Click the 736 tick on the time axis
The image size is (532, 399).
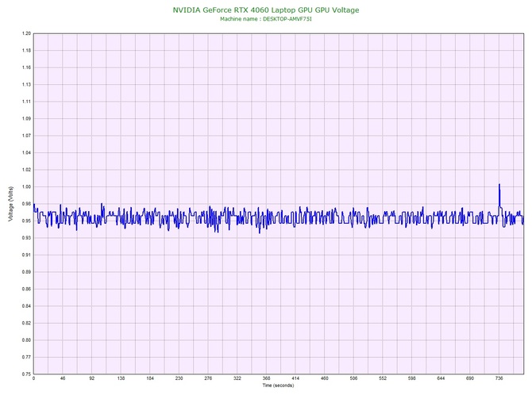point(499,378)
